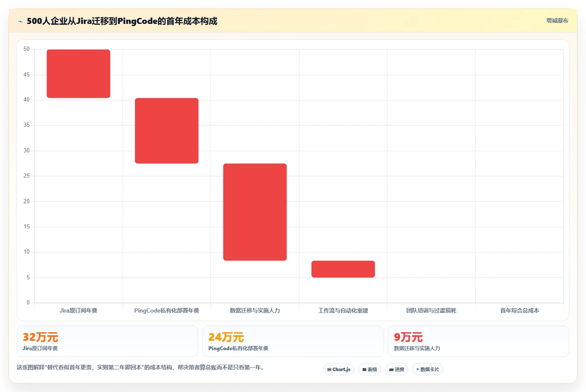Viewport: 586px width, 392px height.
Task: Click the lightning icon beside the chart title
Action: point(20,21)
